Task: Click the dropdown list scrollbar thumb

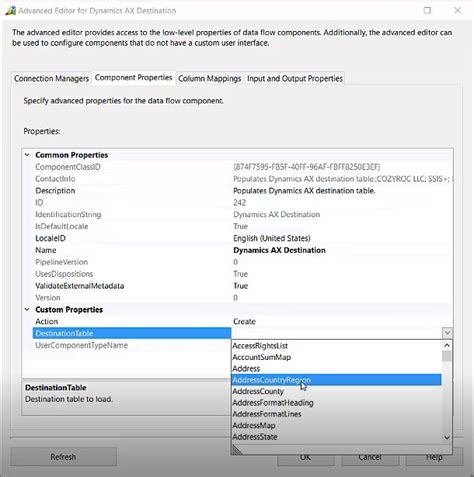Action: pos(447,356)
